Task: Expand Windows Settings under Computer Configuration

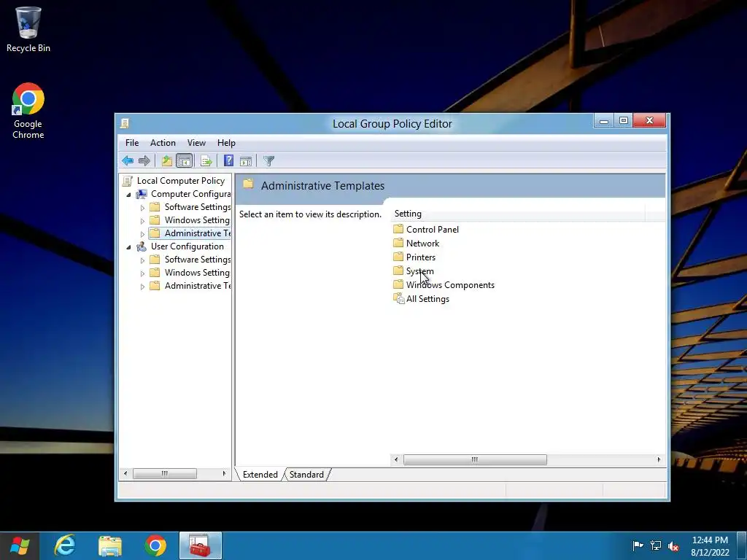Action: [142, 221]
